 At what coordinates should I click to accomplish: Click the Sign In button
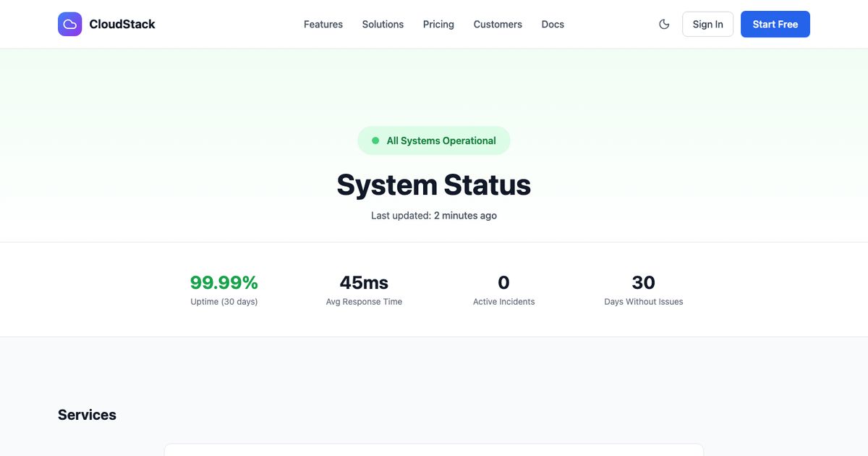(x=707, y=24)
